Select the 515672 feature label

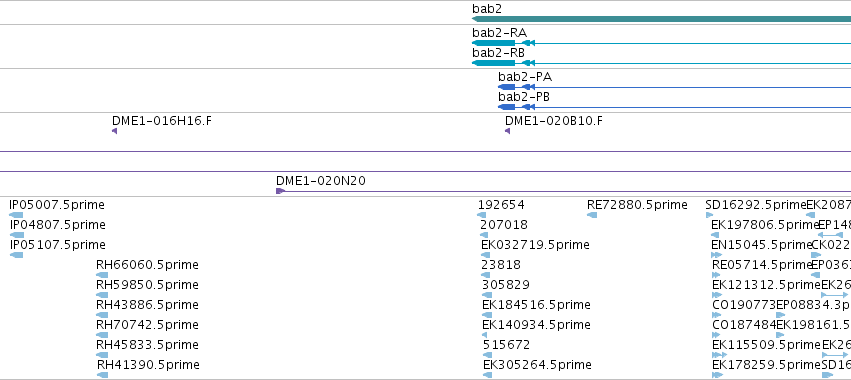pyautogui.click(x=506, y=345)
